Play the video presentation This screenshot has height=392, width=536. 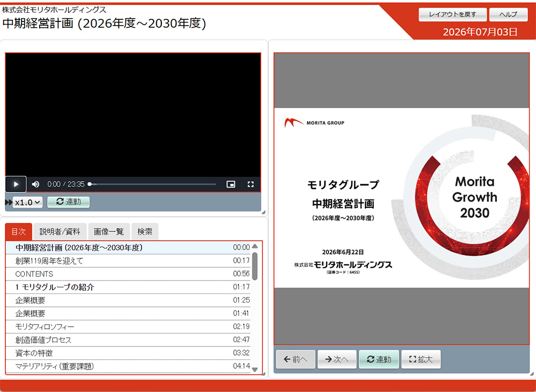[x=16, y=184]
